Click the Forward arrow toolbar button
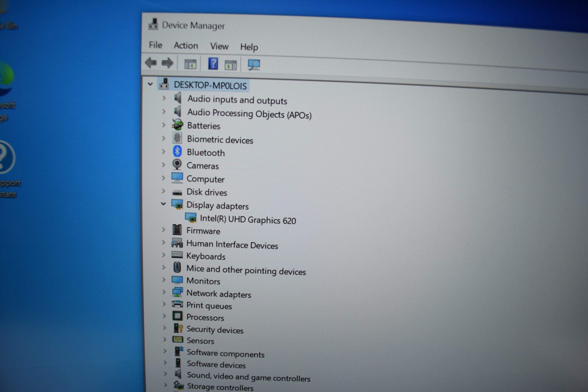Screen dimensions: 588x392 pyautogui.click(x=167, y=63)
